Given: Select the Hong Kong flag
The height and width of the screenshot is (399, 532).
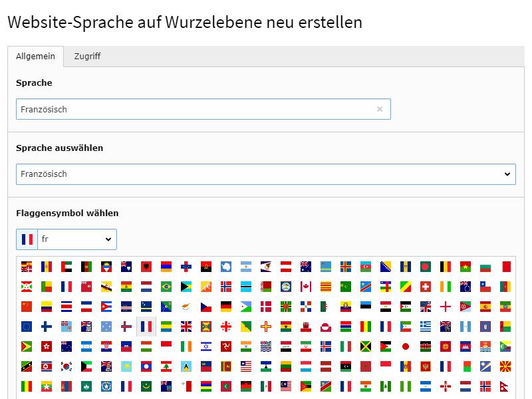Looking at the screenshot, I should tap(47, 346).
